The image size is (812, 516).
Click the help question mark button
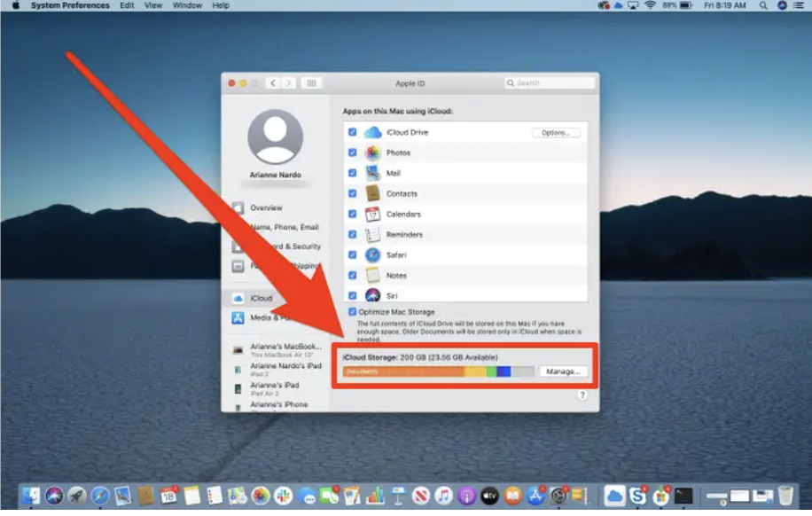coord(582,395)
